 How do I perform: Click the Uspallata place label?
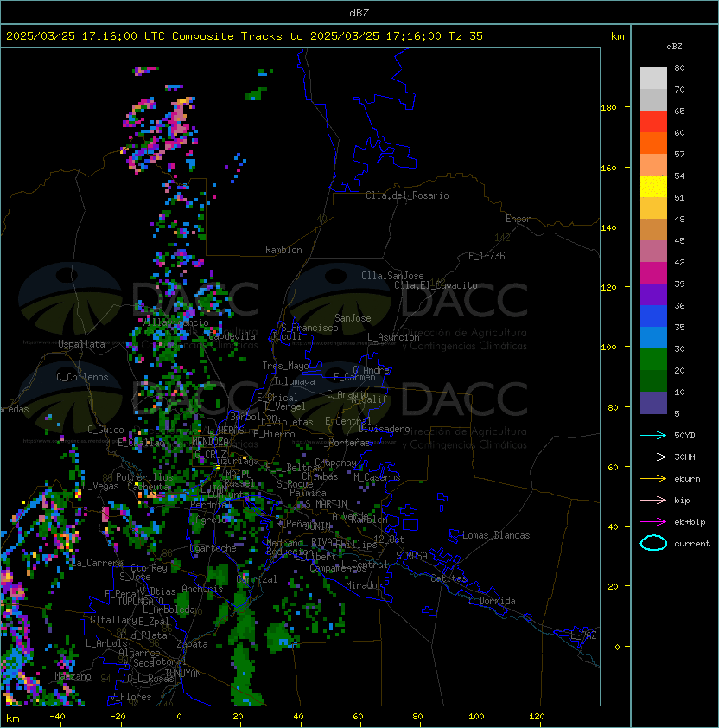(x=81, y=344)
